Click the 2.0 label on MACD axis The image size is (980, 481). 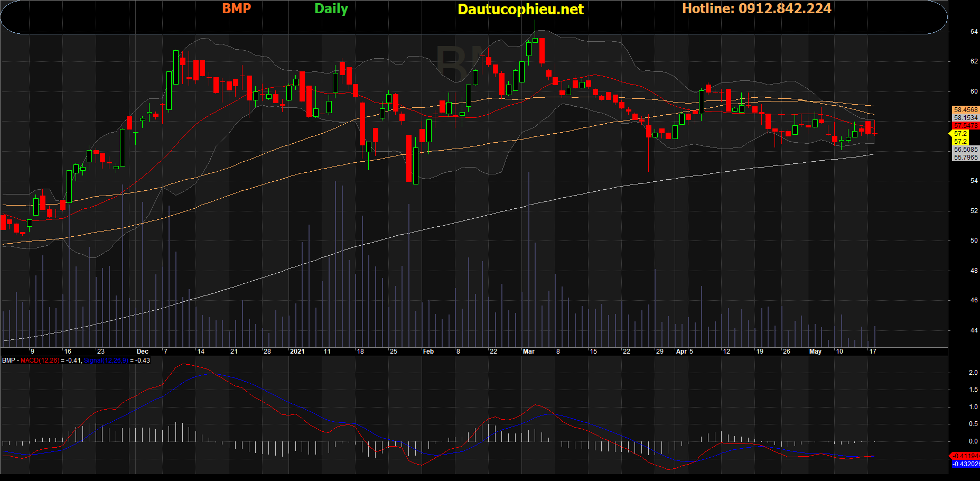tap(973, 373)
